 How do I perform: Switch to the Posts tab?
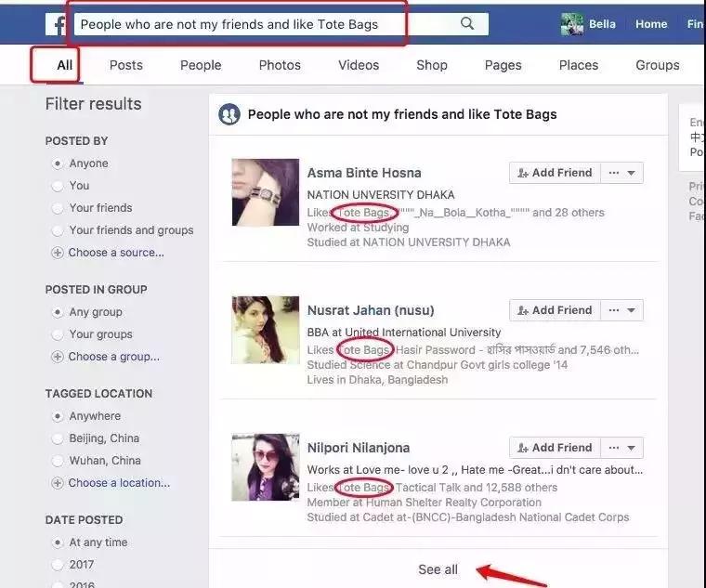point(126,65)
